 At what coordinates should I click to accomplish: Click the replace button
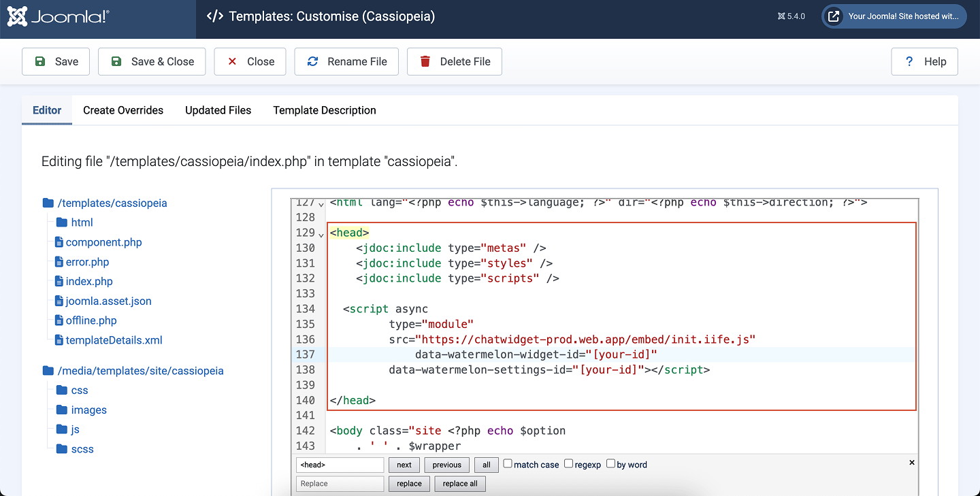click(409, 484)
